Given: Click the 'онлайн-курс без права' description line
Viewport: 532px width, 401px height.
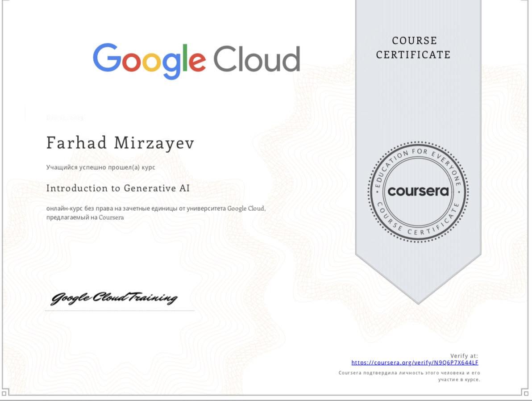Looking at the screenshot, I should 156,209.
